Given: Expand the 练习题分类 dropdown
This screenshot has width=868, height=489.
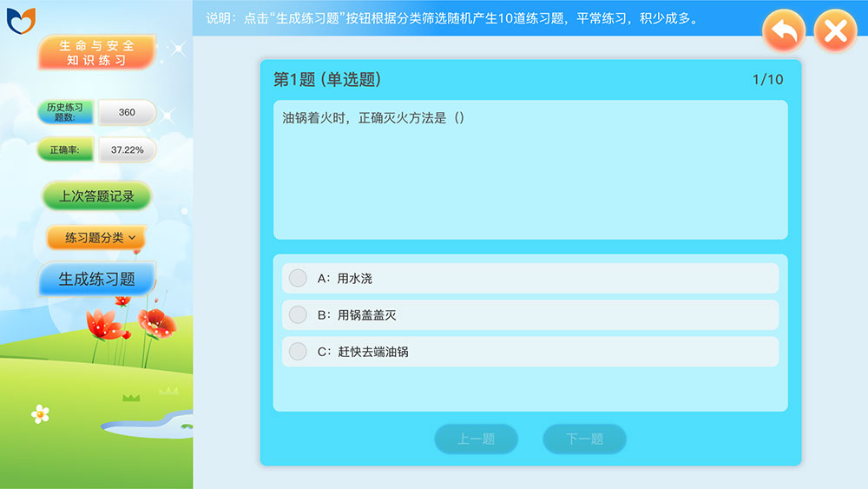Looking at the screenshot, I should click(x=97, y=238).
